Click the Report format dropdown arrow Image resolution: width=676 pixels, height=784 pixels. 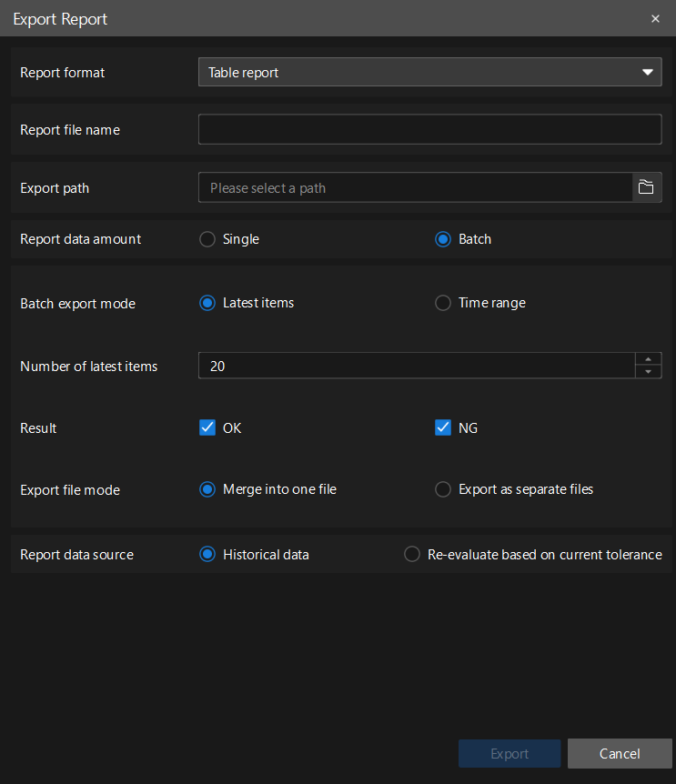647,72
